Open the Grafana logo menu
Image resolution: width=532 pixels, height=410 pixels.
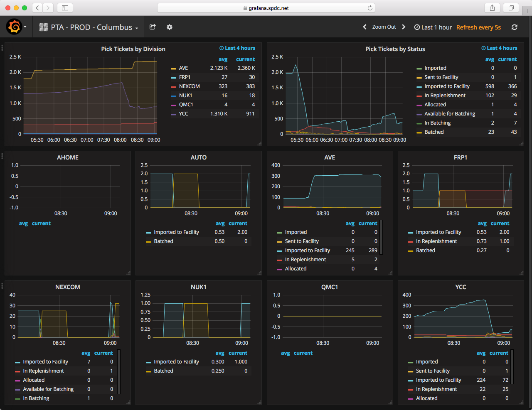coord(14,27)
